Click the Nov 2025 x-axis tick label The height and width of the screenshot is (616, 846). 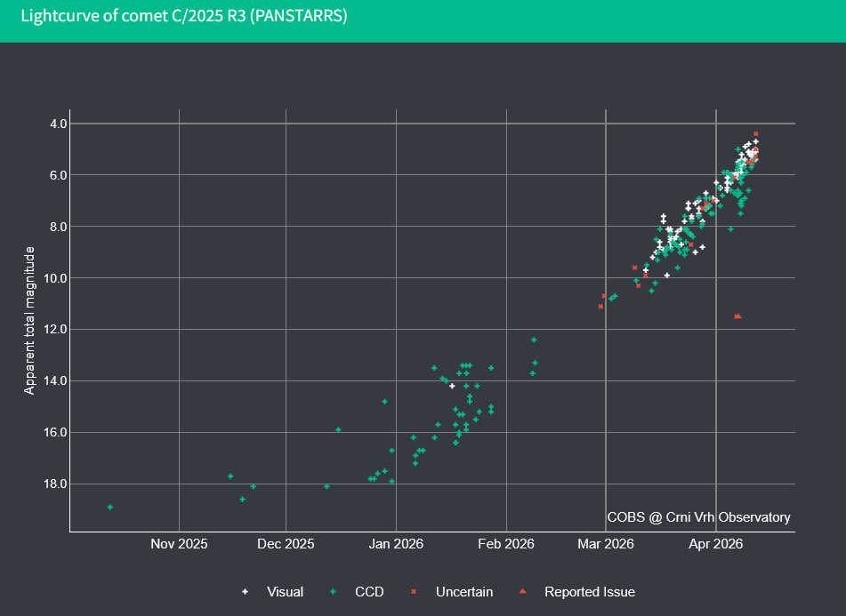(179, 543)
